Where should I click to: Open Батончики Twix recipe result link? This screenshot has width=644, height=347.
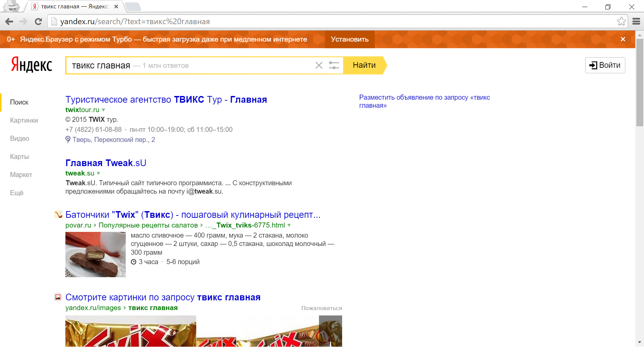pyautogui.click(x=193, y=215)
